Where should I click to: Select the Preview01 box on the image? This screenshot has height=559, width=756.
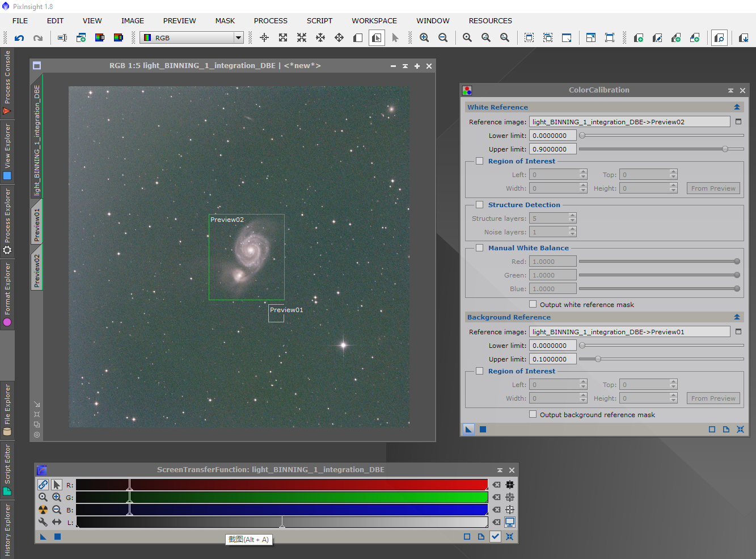point(276,313)
